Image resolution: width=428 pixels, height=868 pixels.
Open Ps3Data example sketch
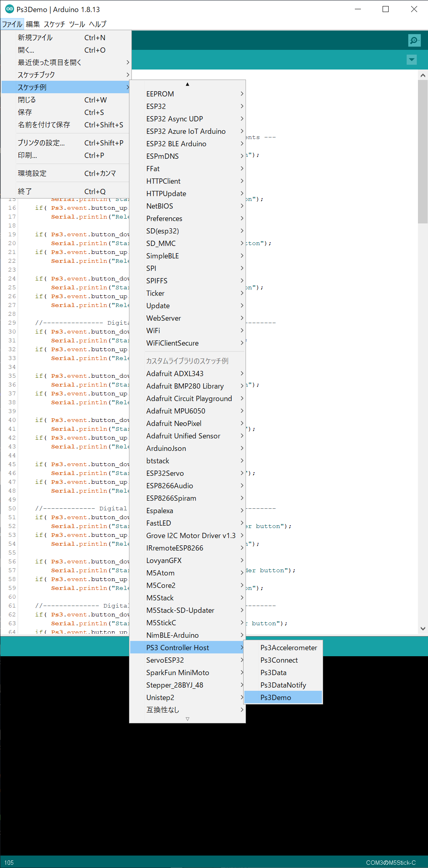(283, 672)
